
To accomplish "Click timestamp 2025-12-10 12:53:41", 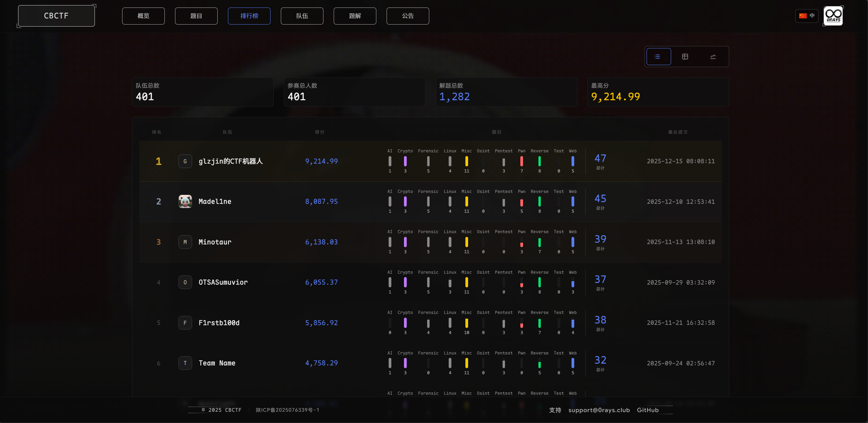I will (681, 202).
